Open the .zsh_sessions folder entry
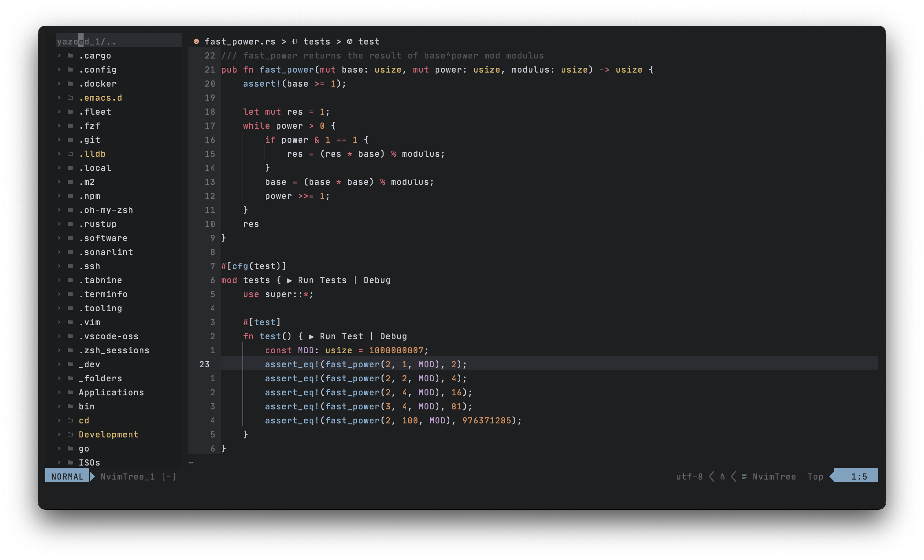 114,350
